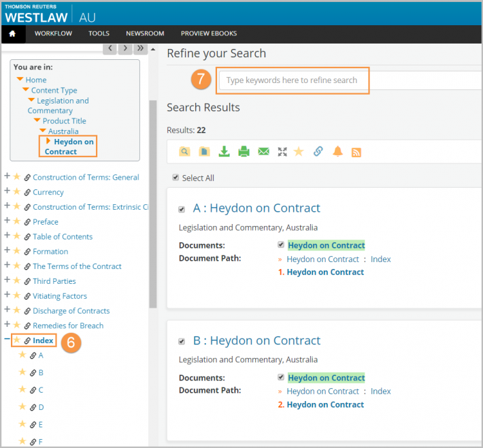Click the sidebar vertical scrollbar
The image size is (483, 448).
point(153,204)
